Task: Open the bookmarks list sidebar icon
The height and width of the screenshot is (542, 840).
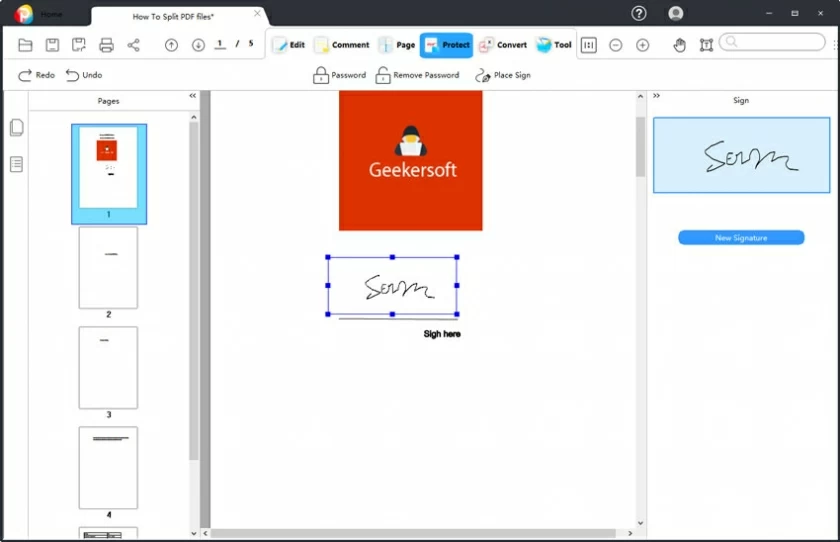Action: 17,164
